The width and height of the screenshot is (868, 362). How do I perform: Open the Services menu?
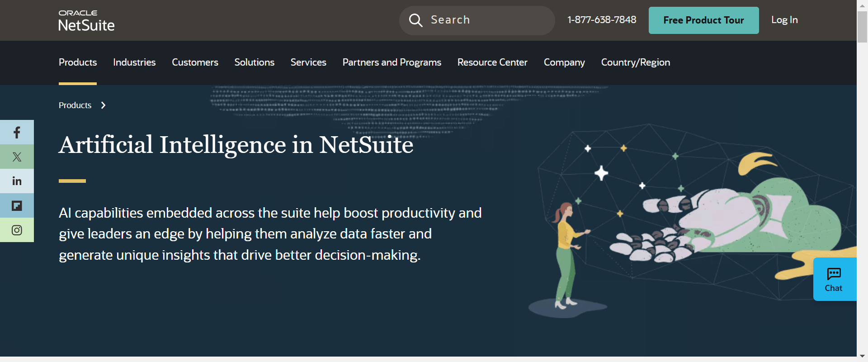pos(308,62)
